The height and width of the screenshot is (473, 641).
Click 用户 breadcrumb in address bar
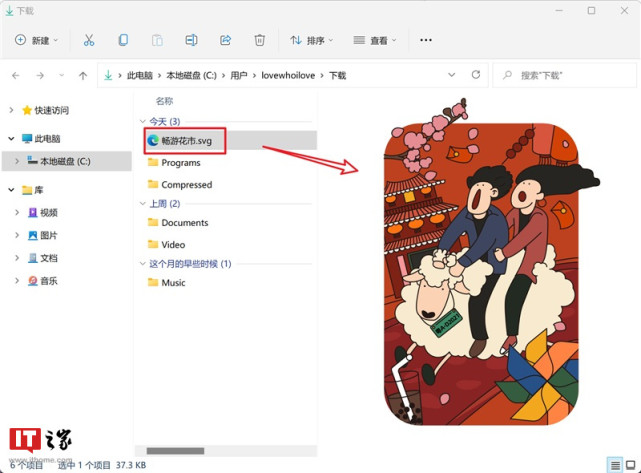(x=239, y=75)
